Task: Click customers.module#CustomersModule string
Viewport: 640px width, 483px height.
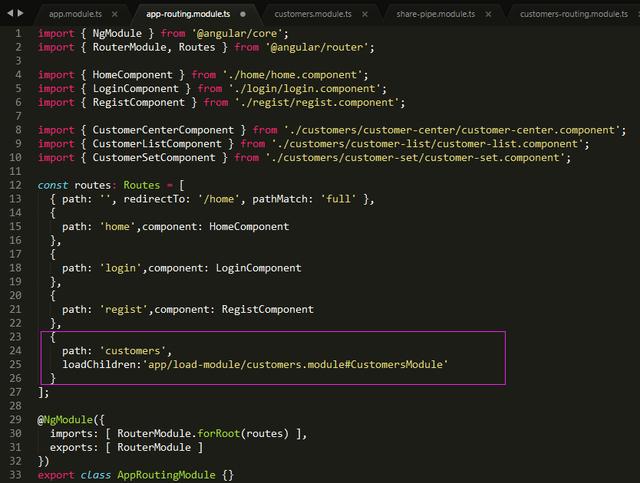Action: tap(296, 364)
